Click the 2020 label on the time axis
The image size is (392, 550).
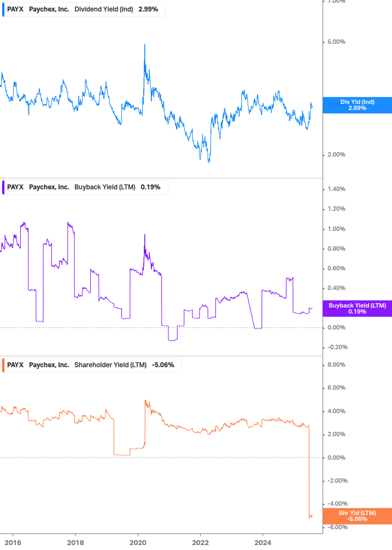[x=138, y=543]
